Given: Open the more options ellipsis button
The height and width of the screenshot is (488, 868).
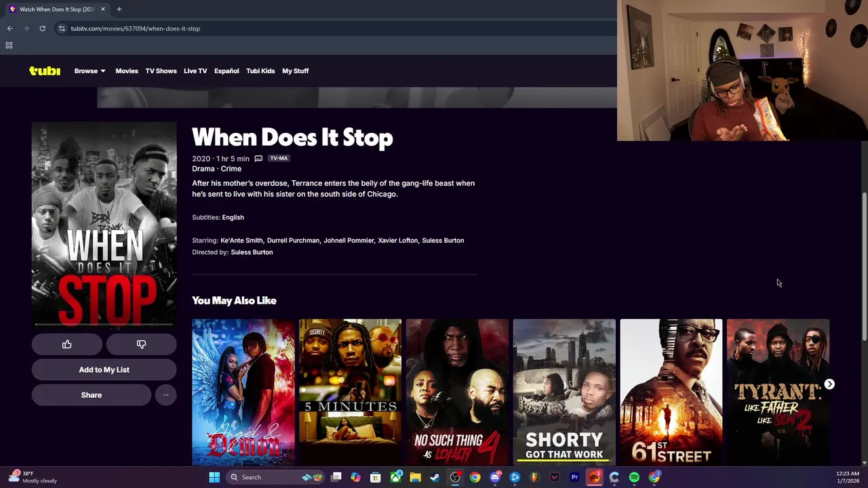Looking at the screenshot, I should tap(165, 395).
